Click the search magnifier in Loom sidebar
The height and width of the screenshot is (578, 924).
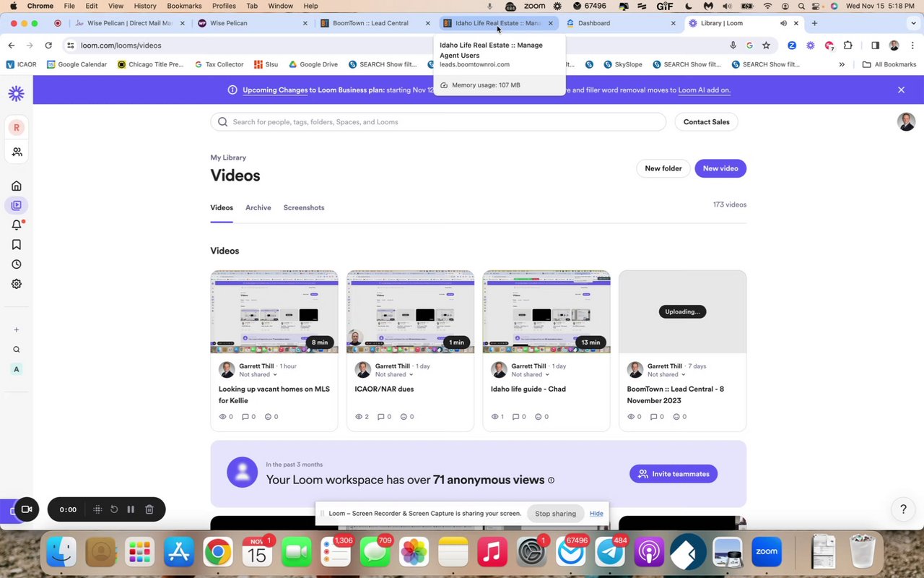16,350
